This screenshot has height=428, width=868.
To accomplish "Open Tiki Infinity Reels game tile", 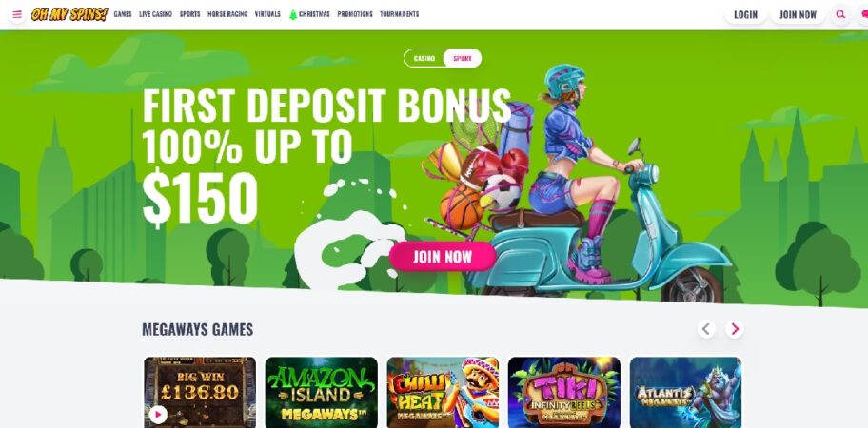I will (x=564, y=392).
